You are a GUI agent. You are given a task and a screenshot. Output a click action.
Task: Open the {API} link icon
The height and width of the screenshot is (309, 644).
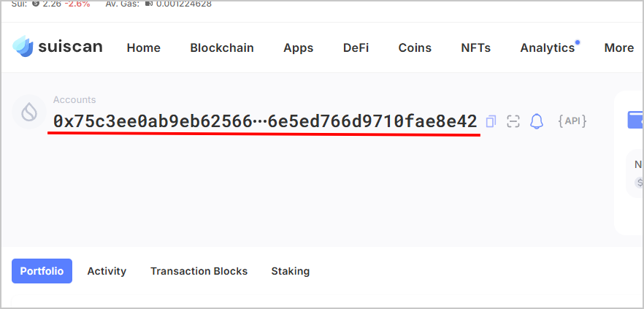coord(572,121)
